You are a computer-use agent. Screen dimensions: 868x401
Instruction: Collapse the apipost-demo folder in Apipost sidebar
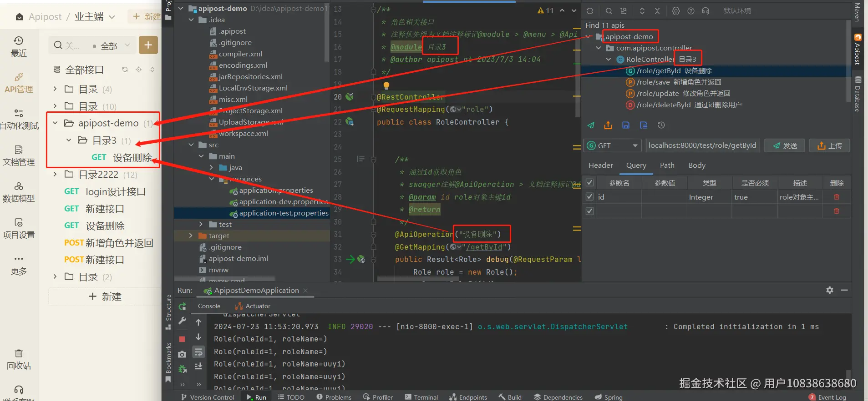[x=55, y=123]
